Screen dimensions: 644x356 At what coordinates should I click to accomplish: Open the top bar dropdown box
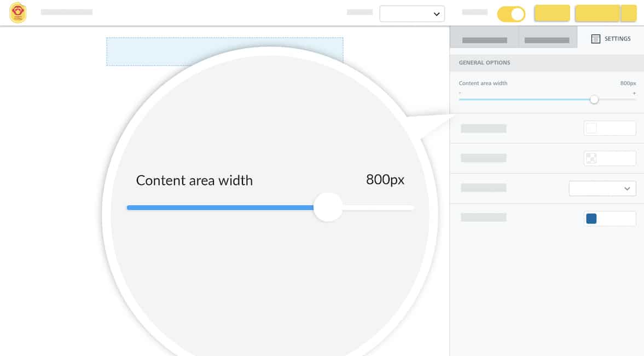pyautogui.click(x=412, y=14)
